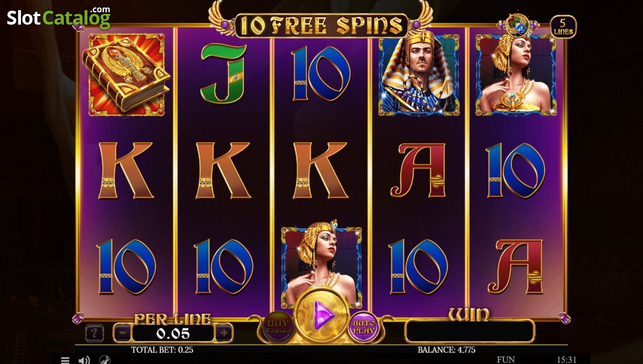The width and height of the screenshot is (643, 364).
Task: Click the 10 Free Spins banner
Action: tap(321, 25)
